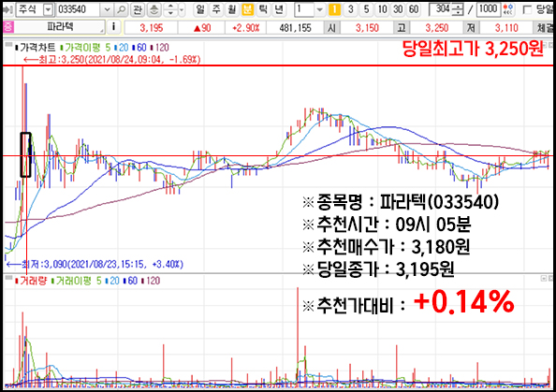Select the 30-minute interval button
Viewport: 556px width, 392px height.
398,9
